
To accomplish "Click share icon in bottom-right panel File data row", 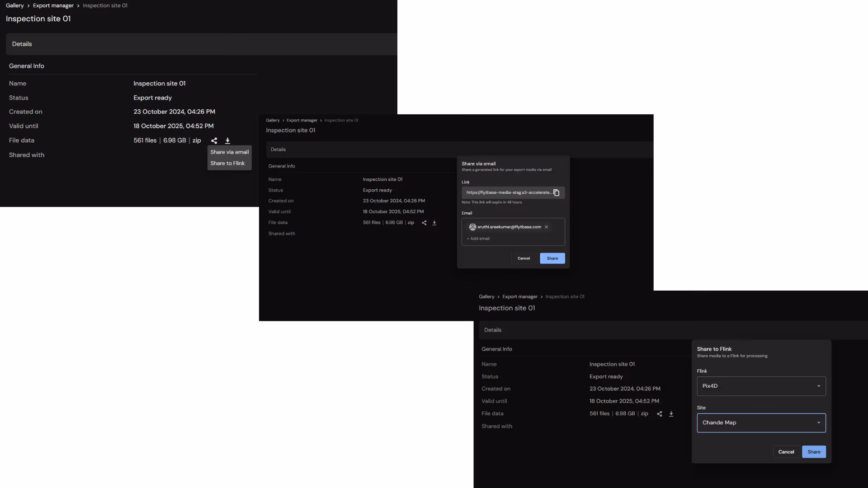I will [x=660, y=414].
